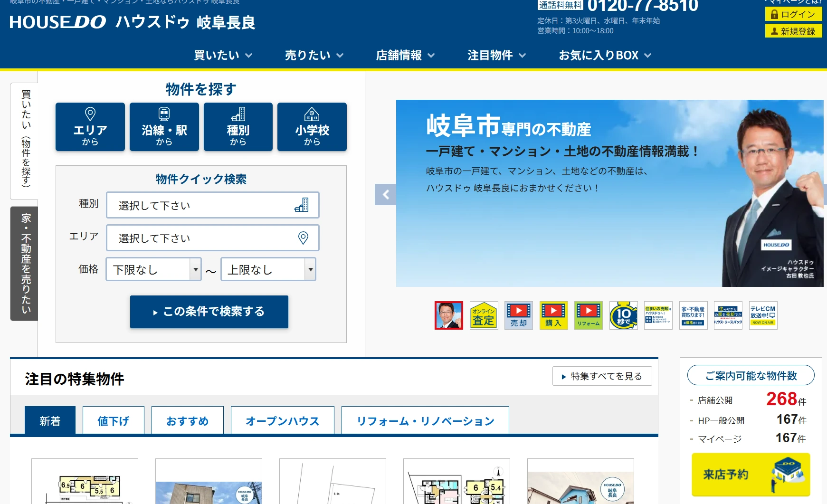Open the 住まいの売却 banner thumbnail

(658, 315)
